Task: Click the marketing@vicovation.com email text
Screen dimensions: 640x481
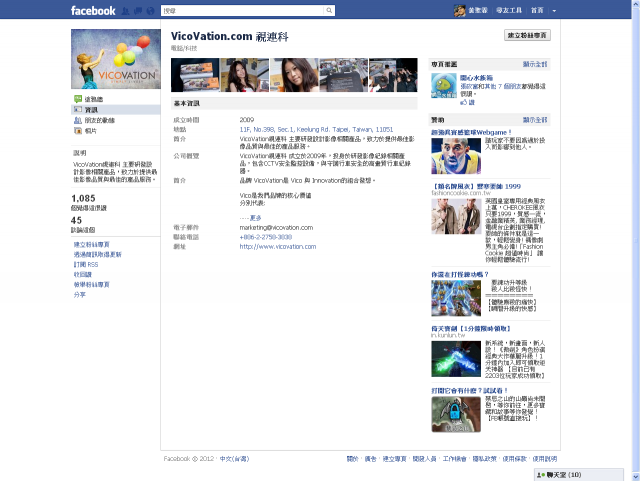Action: click(276, 227)
